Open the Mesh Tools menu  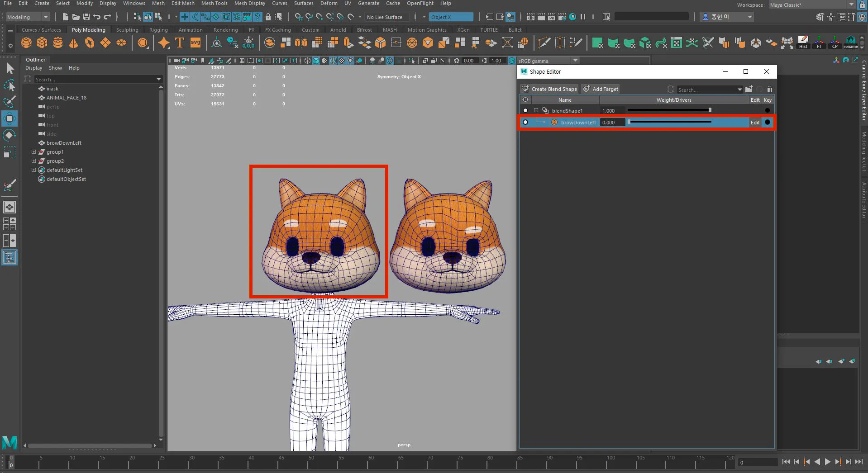coord(214,3)
